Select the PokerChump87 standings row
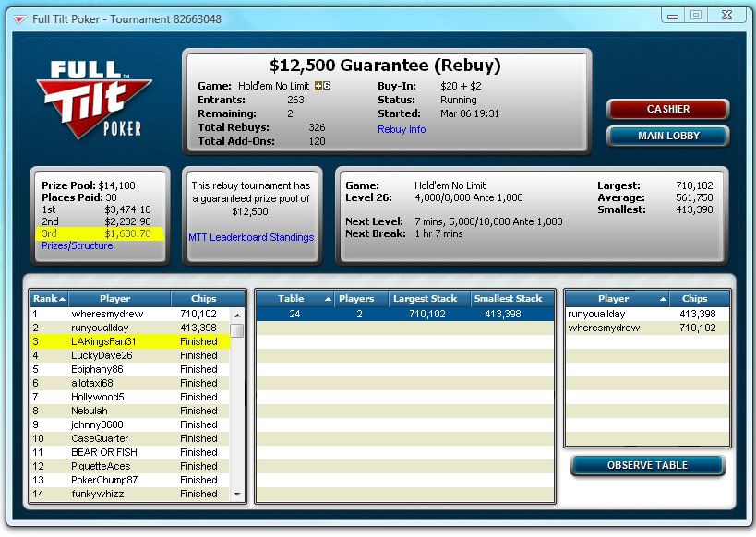Screen dimensions: 756x537 point(130,480)
